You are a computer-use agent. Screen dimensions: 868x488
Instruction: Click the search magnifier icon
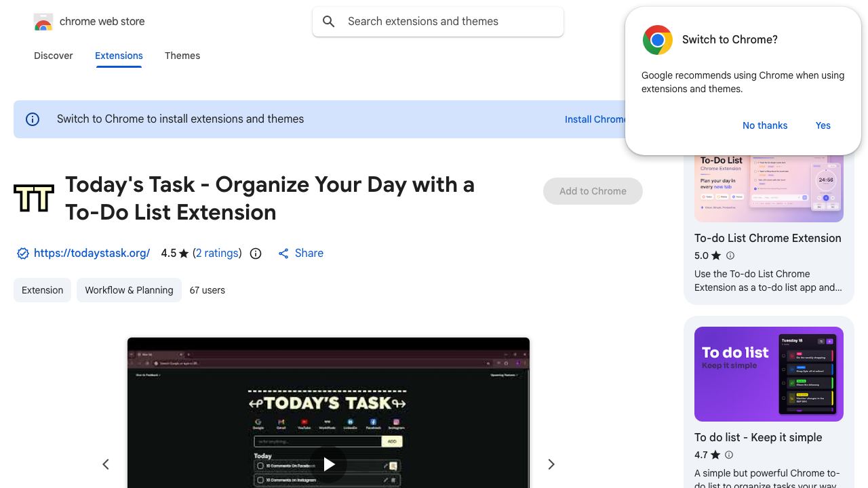[x=329, y=22]
